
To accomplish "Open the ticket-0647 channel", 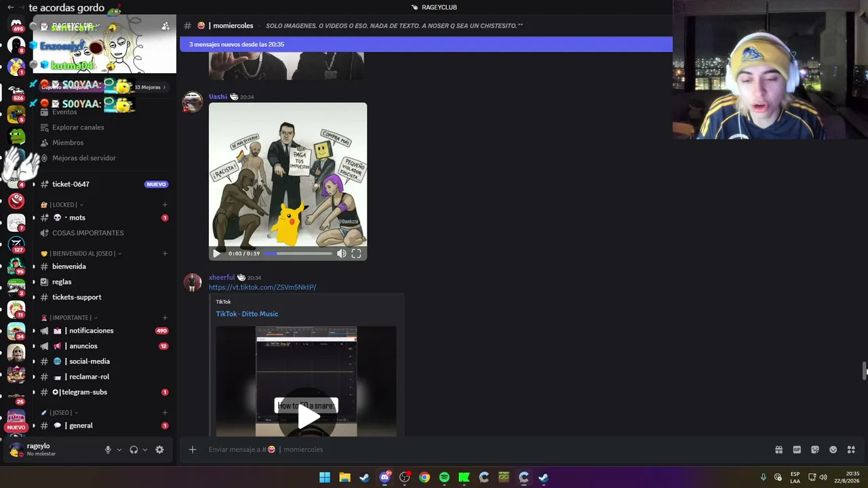I will (71, 184).
